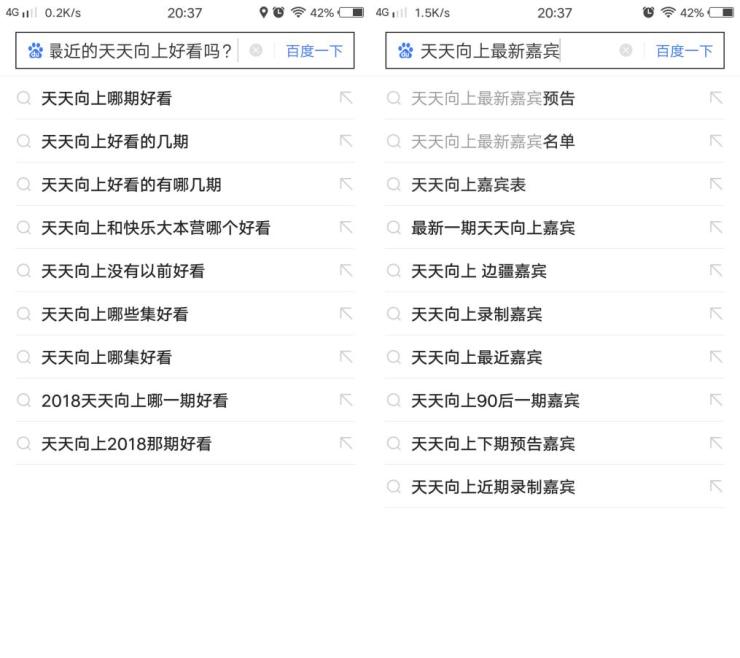This screenshot has height=658, width=740.
Task: Choose suggestion 天天向上 边疆嘉宾
Action: (x=555, y=271)
